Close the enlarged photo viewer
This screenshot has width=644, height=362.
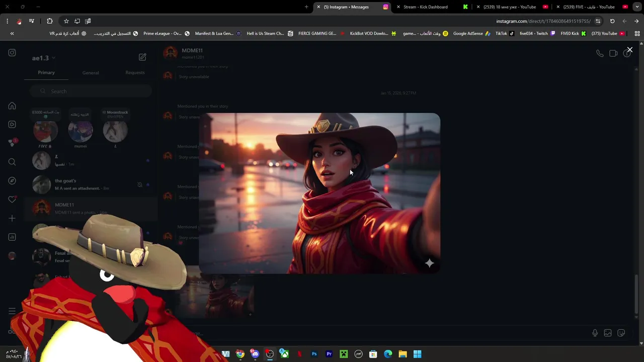coord(629,50)
